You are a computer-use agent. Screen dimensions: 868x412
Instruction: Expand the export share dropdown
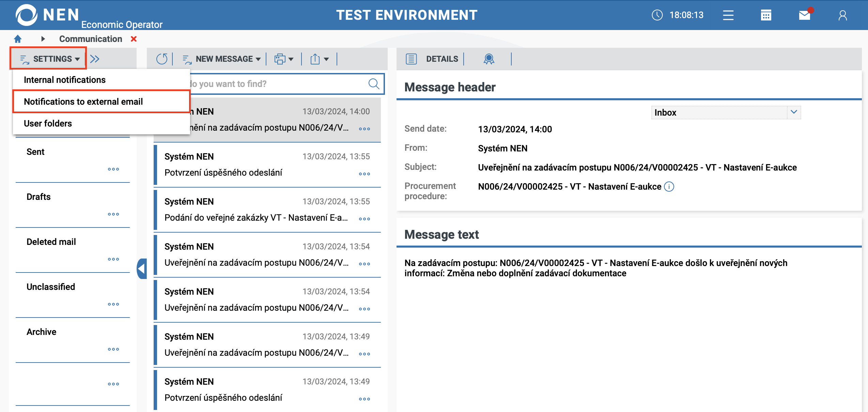[x=326, y=59]
